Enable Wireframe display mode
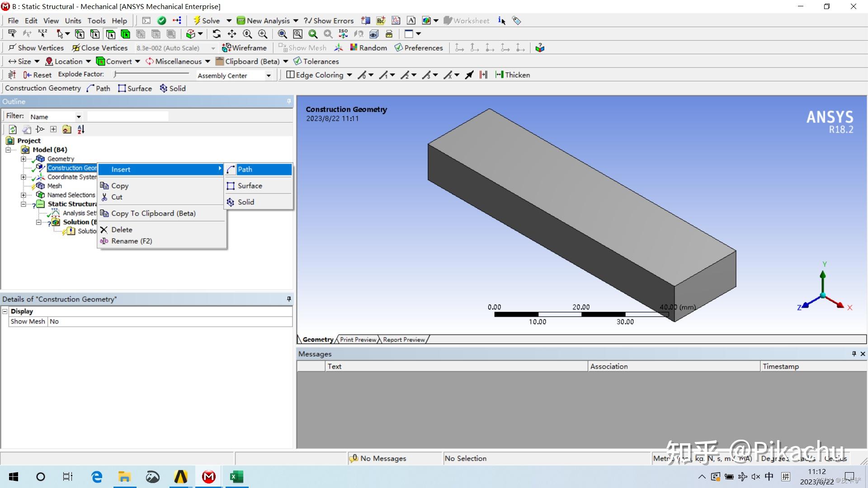 [245, 47]
